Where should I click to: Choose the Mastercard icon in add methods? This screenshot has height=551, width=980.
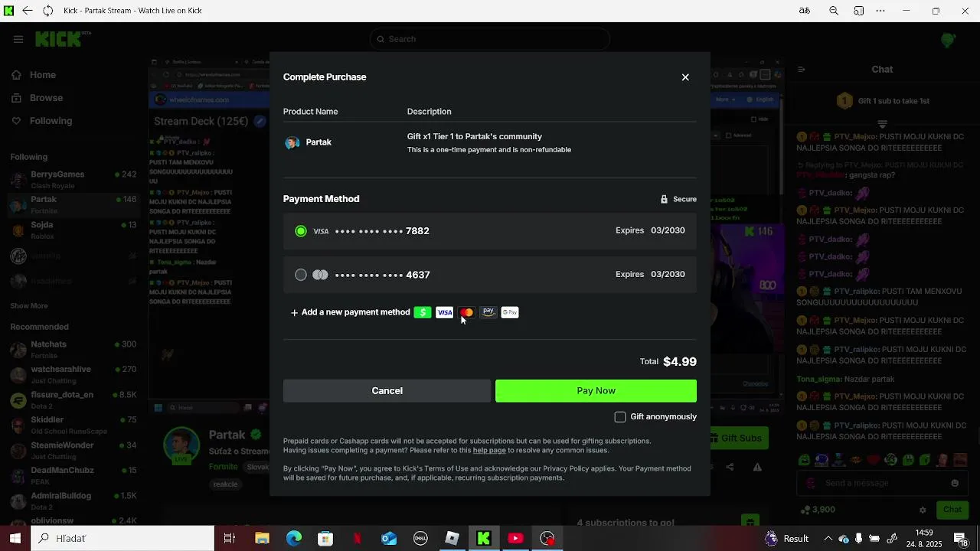coord(466,312)
